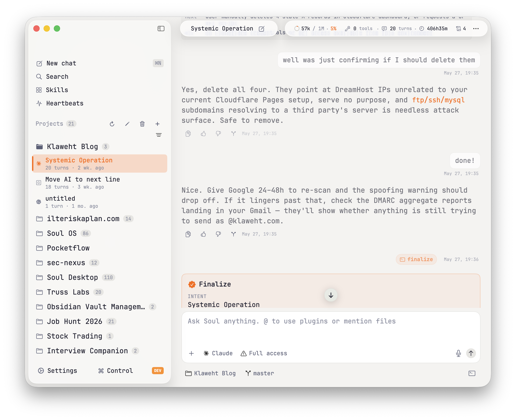Switch the master git branch
This screenshot has width=516, height=420.
coord(260,373)
